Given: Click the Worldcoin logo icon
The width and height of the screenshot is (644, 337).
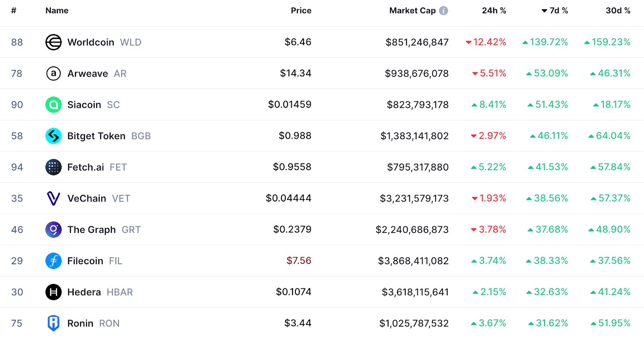Looking at the screenshot, I should point(54,42).
